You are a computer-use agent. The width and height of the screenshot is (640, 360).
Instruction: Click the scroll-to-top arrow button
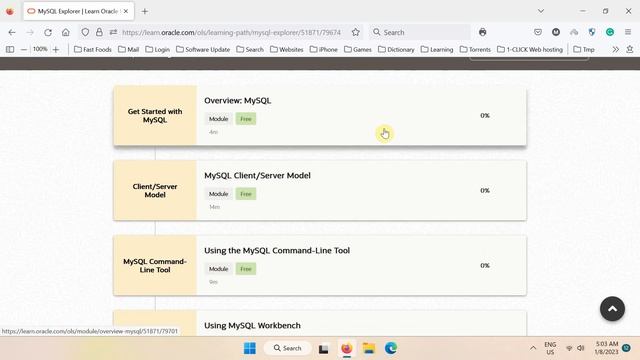pyautogui.click(x=612, y=309)
